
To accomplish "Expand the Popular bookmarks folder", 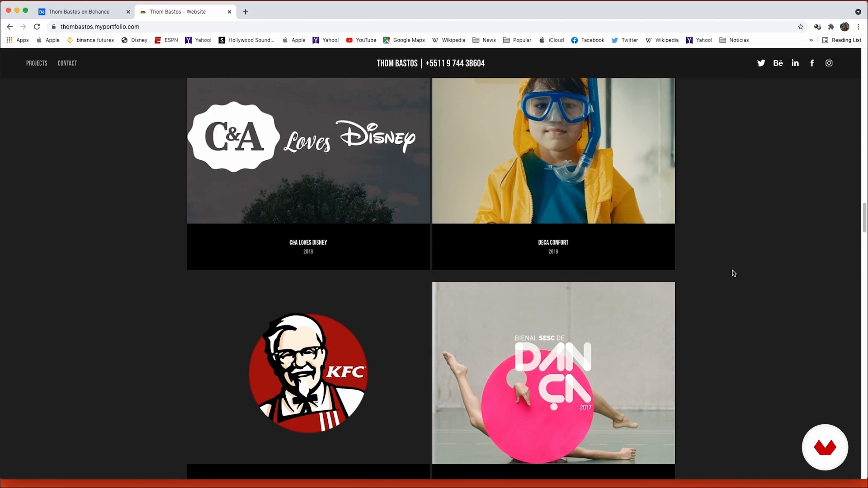I will click(x=517, y=40).
